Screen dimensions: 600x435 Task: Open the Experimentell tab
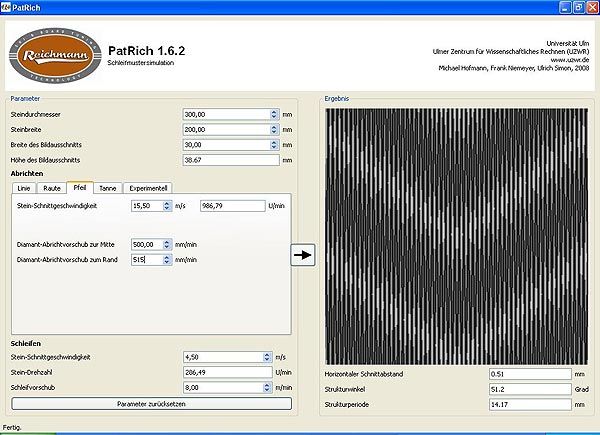pyautogui.click(x=149, y=187)
